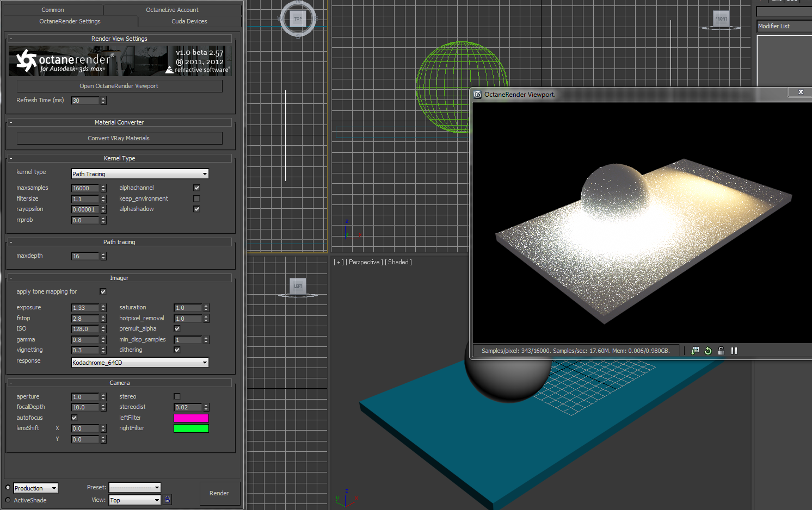Screen dimensions: 812x510
Task: Toggle the premult_alpha checkbox
Action: (177, 328)
